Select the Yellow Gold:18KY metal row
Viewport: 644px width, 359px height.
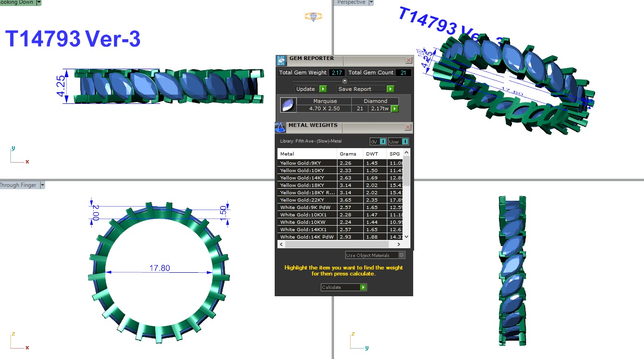click(307, 185)
